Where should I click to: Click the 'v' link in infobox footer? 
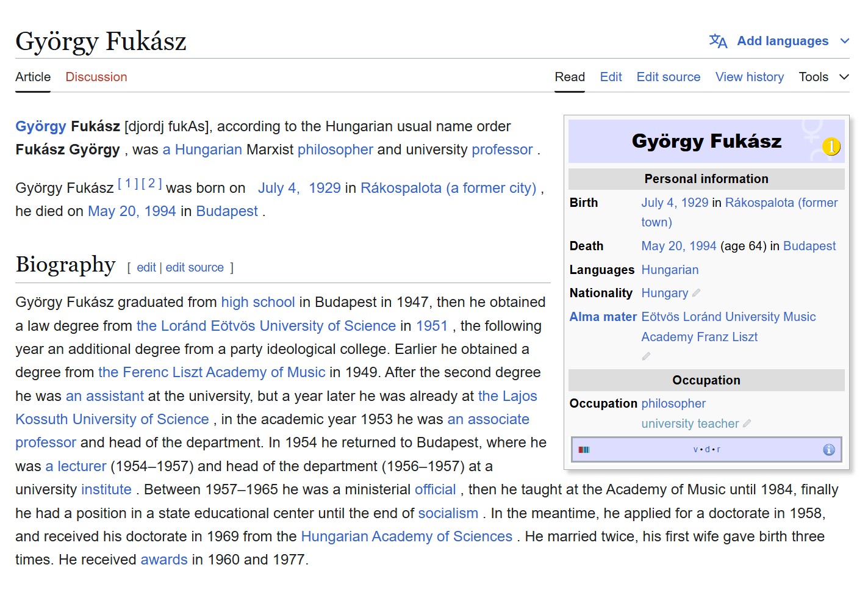[x=695, y=450]
